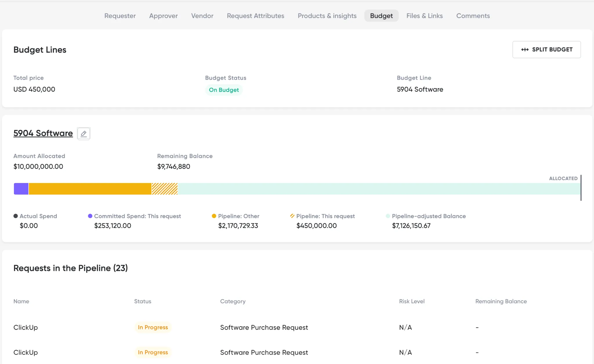Click the Remaining Balance value $9,746,880
The image size is (594, 364).
pos(174,166)
